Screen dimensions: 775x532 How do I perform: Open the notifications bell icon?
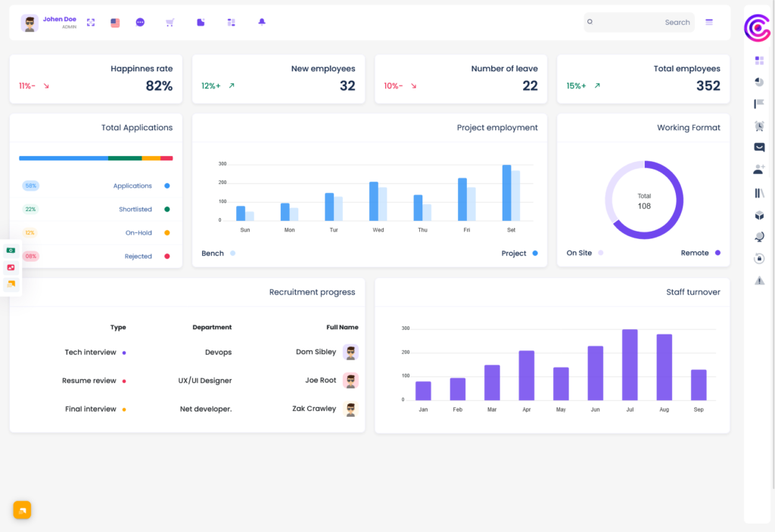coord(261,22)
